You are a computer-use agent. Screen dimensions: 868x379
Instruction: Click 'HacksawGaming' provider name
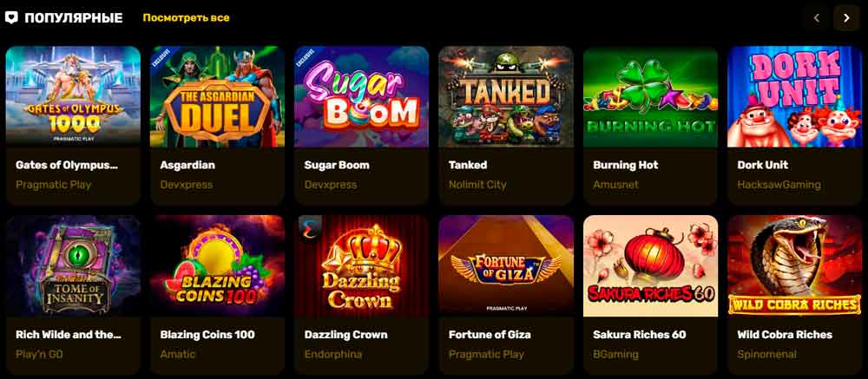point(779,185)
